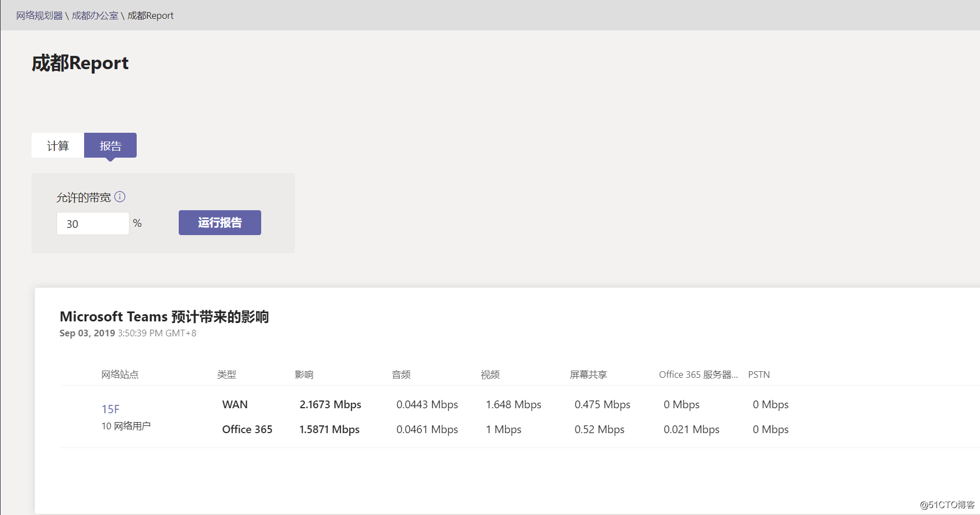Click the 影响 column header
This screenshot has height=515, width=980.
(x=304, y=374)
